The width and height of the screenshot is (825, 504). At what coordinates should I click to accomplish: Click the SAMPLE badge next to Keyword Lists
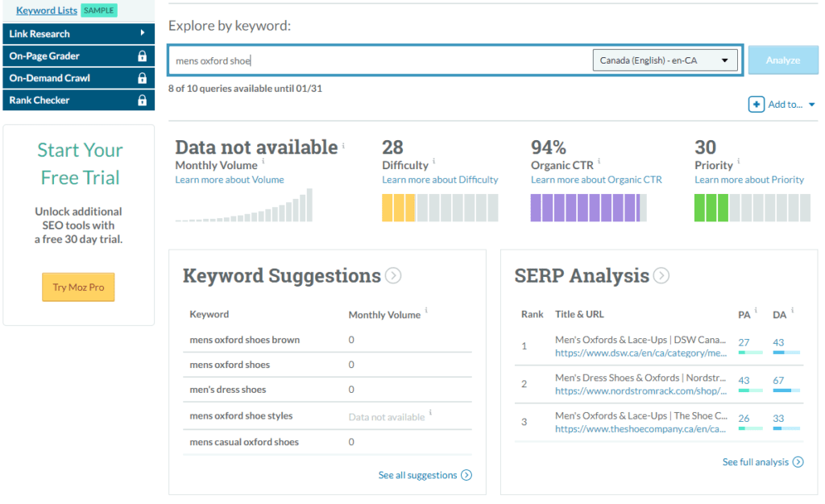click(x=99, y=10)
